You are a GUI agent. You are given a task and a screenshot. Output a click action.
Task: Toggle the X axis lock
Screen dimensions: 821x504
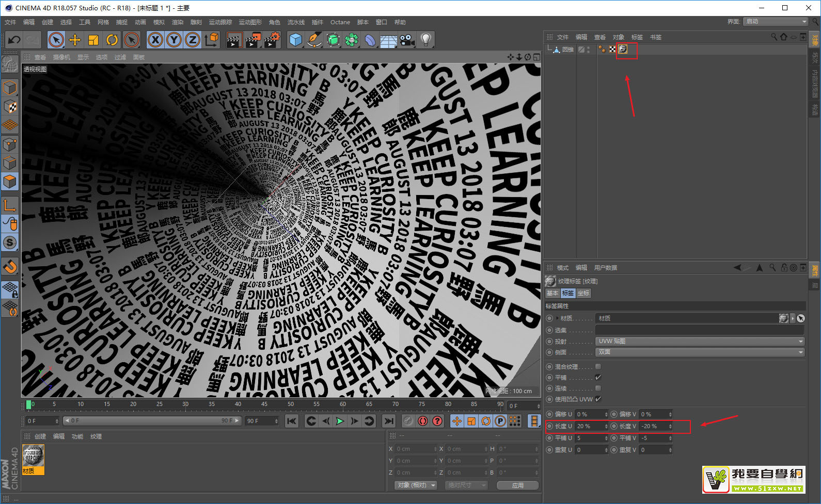(x=155, y=40)
